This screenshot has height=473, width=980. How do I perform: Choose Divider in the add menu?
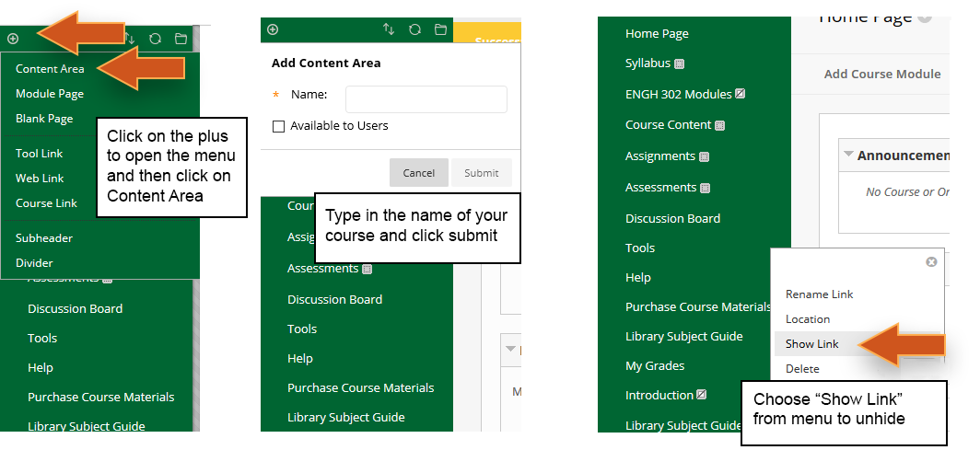[34, 263]
